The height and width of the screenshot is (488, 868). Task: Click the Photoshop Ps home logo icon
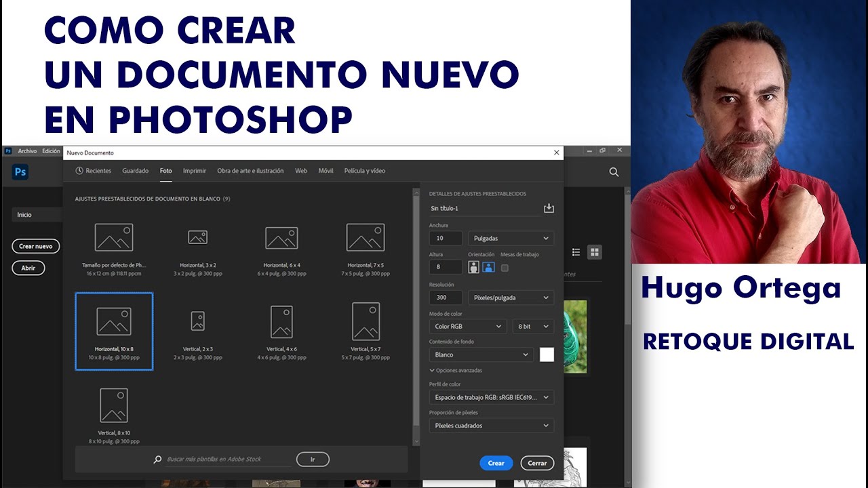coord(20,172)
